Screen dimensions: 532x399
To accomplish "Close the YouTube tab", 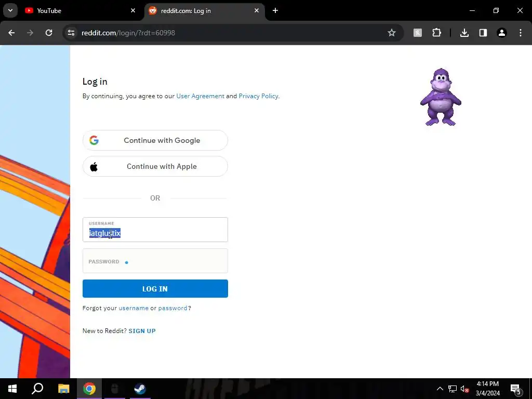I will coord(133,10).
